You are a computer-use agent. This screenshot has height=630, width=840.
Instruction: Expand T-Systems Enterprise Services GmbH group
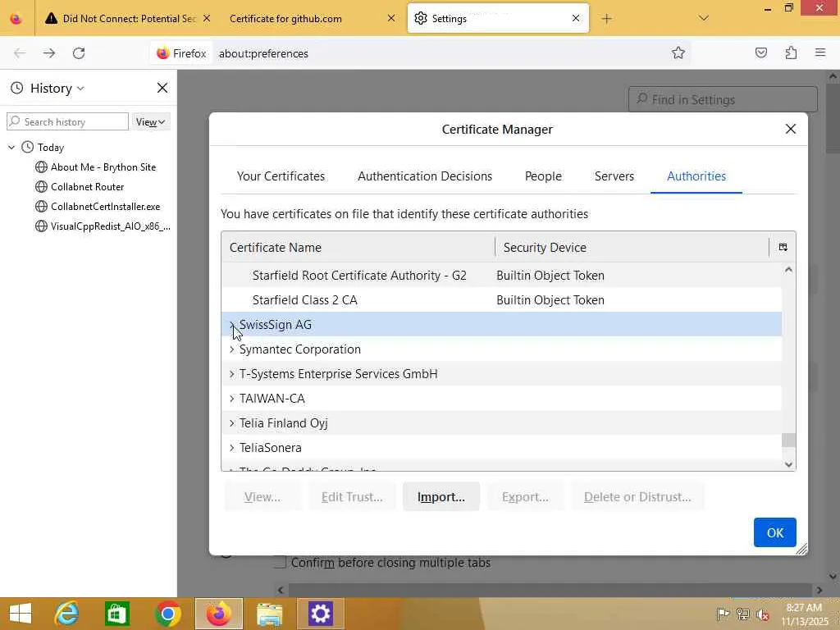[231, 373]
